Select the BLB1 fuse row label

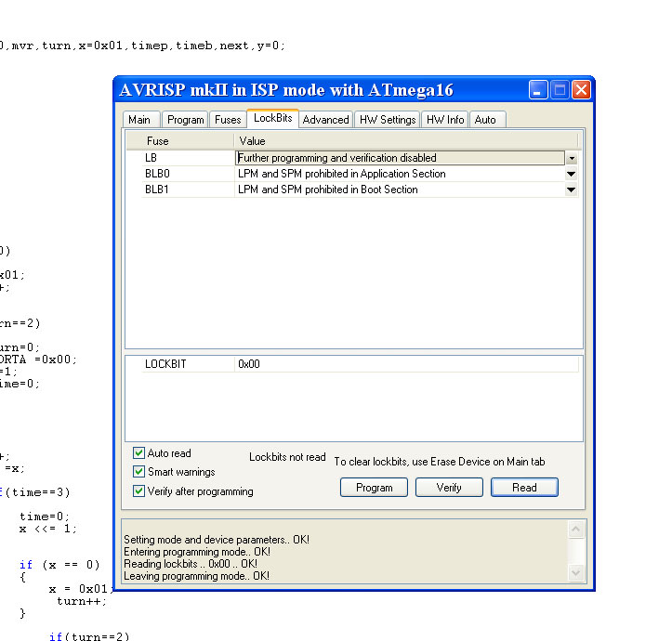(x=157, y=190)
